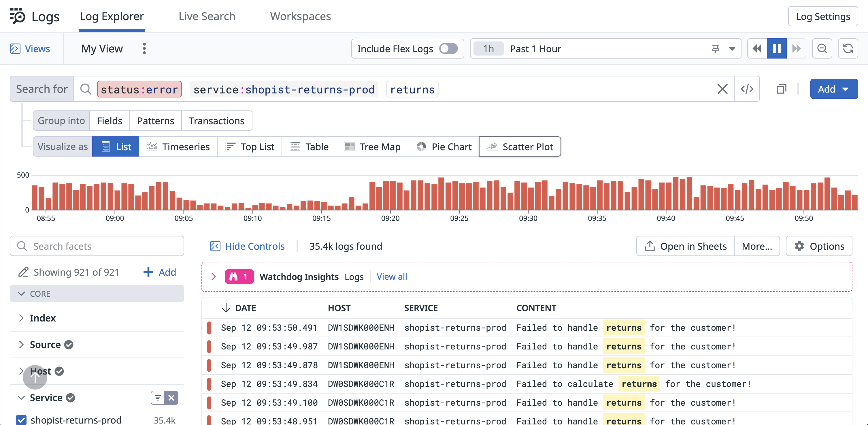Screen dimensions: 868x425
Task: Expand the Source facet
Action: (x=21, y=345)
